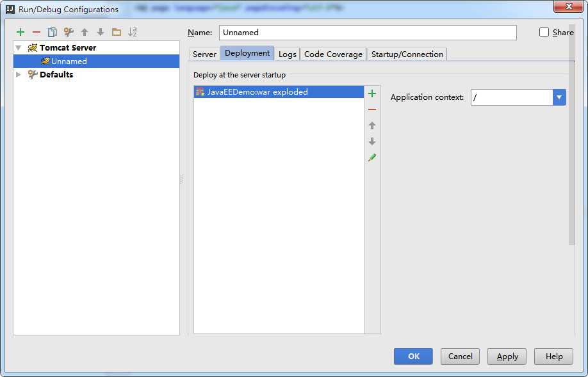Select the JavaEEDemo:war exploded artifact

[279, 92]
